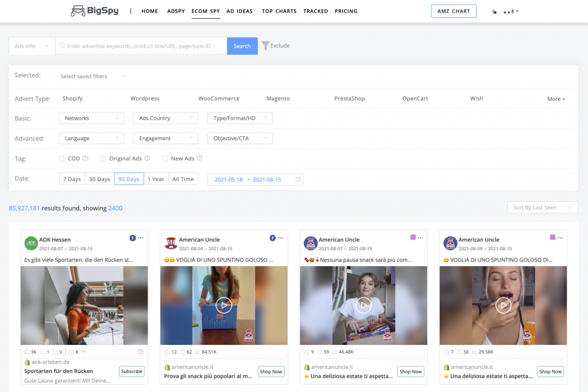This screenshot has width=588, height=392.
Task: Click the question mark icon on AOK Hessen card
Action: click(x=141, y=352)
